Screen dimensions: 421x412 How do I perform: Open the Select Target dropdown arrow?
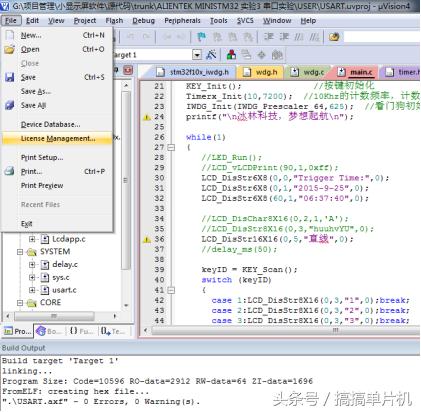coord(197,55)
